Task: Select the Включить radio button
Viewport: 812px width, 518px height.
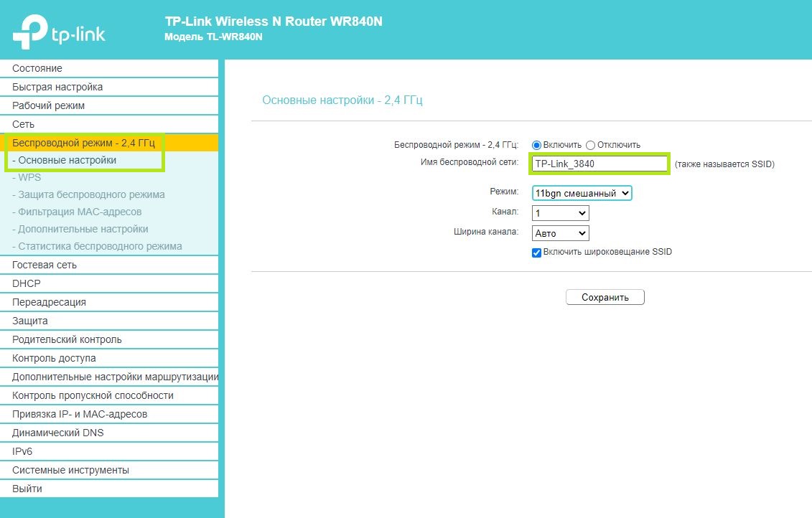Action: tap(536, 145)
